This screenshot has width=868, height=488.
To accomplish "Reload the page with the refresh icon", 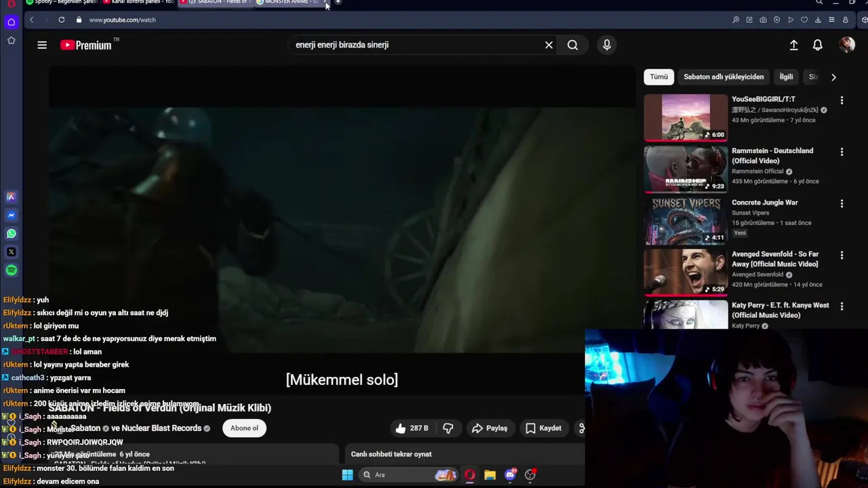I will coord(61,20).
